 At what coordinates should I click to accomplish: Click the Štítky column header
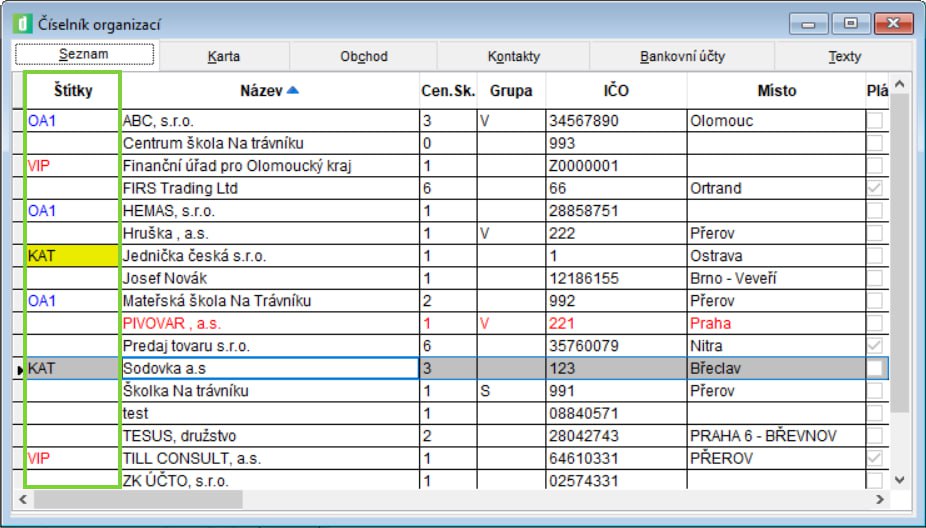pos(72,90)
